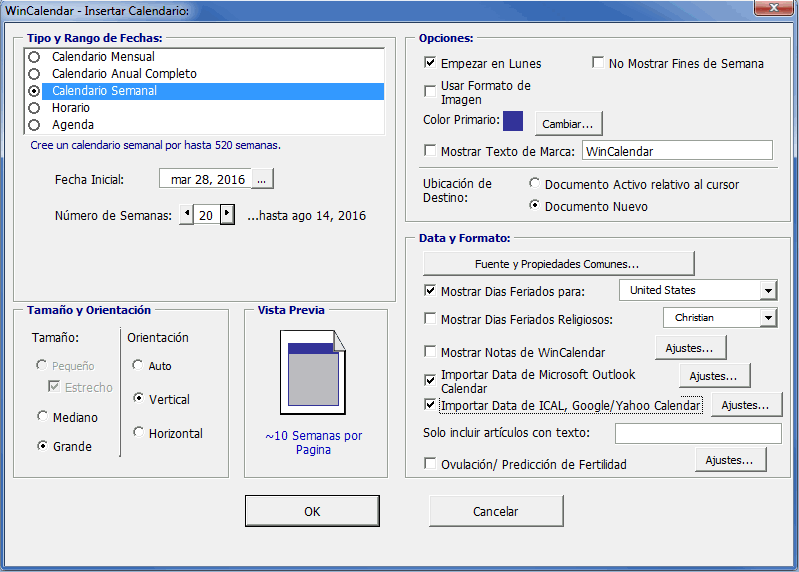This screenshot has height=572, width=799.
Task: Choose the Agenda calendar type
Action: [35, 125]
